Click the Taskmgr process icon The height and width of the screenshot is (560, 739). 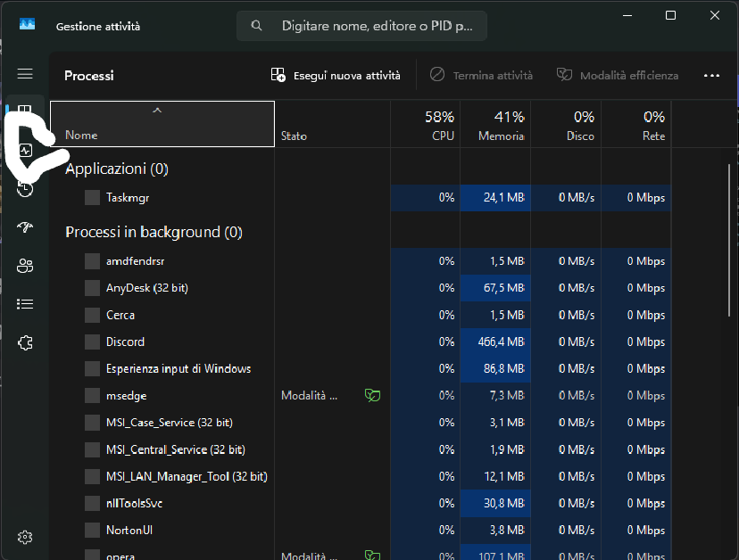point(93,198)
